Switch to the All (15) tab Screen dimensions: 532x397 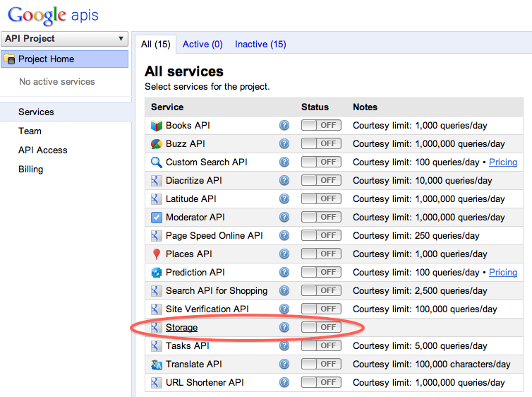(x=156, y=44)
